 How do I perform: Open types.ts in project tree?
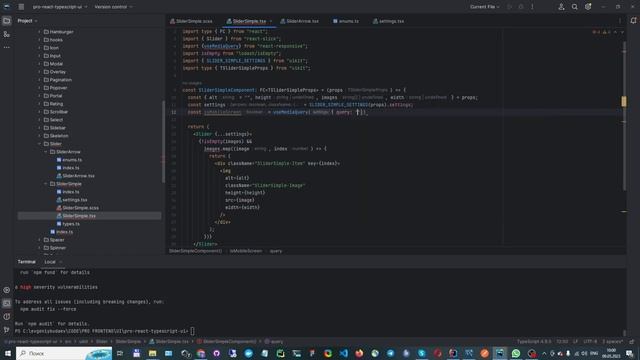click(71, 224)
